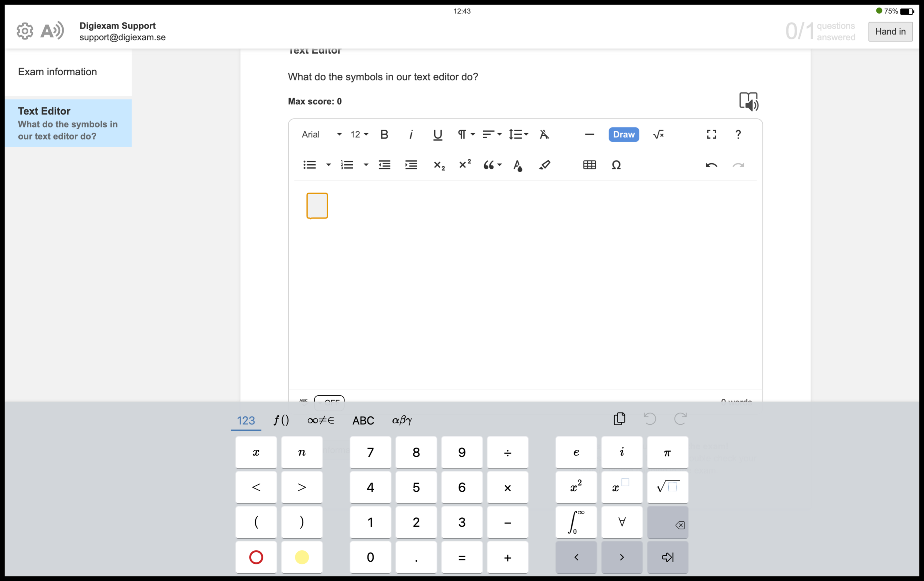Image resolution: width=924 pixels, height=581 pixels.
Task: Insert a table using the table icon
Action: click(589, 165)
